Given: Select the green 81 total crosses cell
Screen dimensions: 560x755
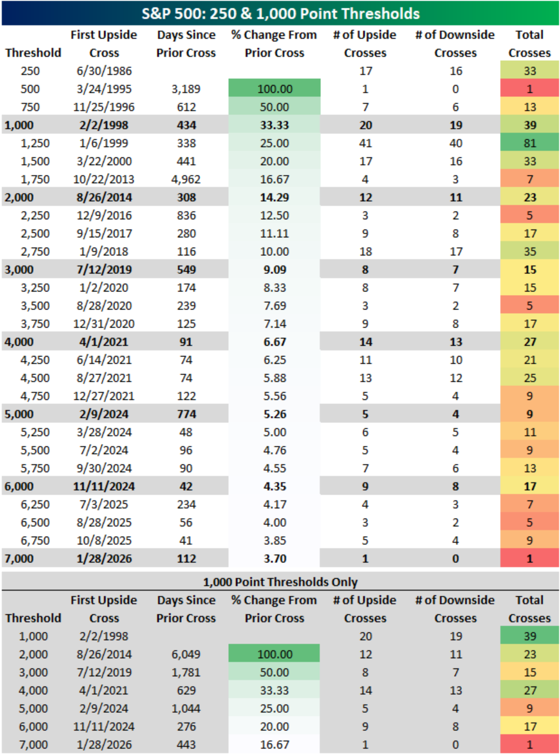Looking at the screenshot, I should pyautogui.click(x=529, y=144).
